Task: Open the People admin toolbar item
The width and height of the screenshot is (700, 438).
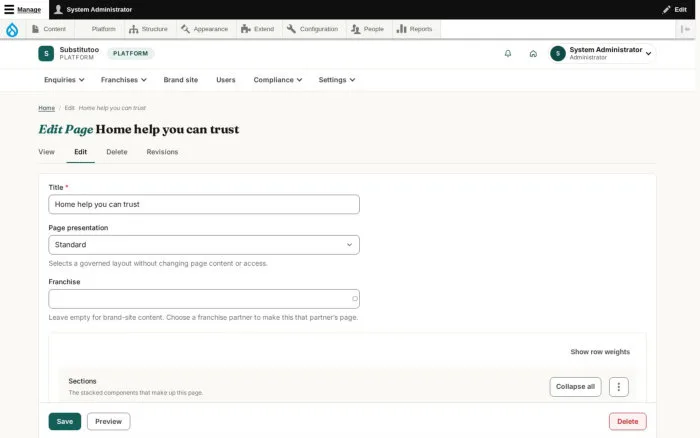Action: point(367,29)
